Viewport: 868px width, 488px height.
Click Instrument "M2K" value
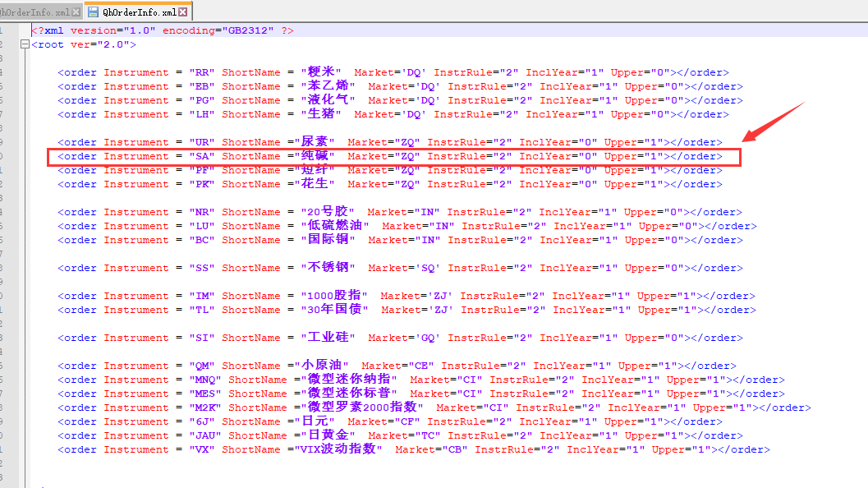[x=204, y=407]
